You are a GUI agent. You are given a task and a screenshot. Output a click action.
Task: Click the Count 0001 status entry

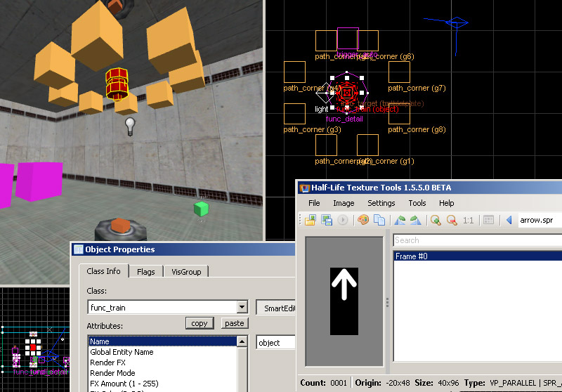[324, 383]
